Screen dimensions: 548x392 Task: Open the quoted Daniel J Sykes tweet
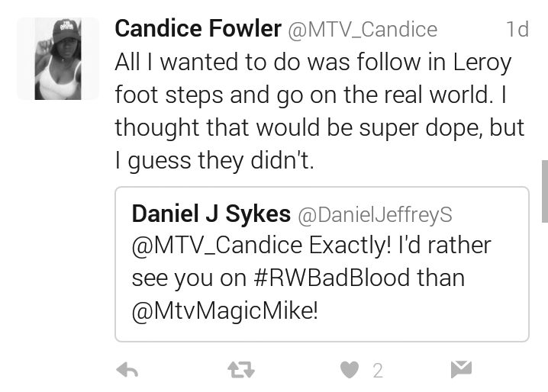(322, 264)
